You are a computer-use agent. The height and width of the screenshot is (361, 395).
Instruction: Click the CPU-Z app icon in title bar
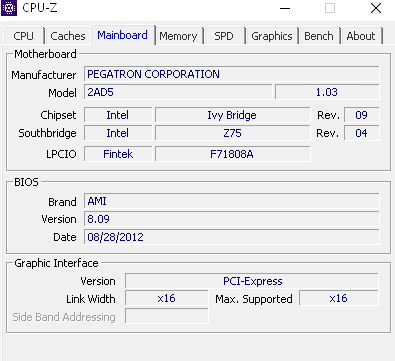tap(9, 8)
